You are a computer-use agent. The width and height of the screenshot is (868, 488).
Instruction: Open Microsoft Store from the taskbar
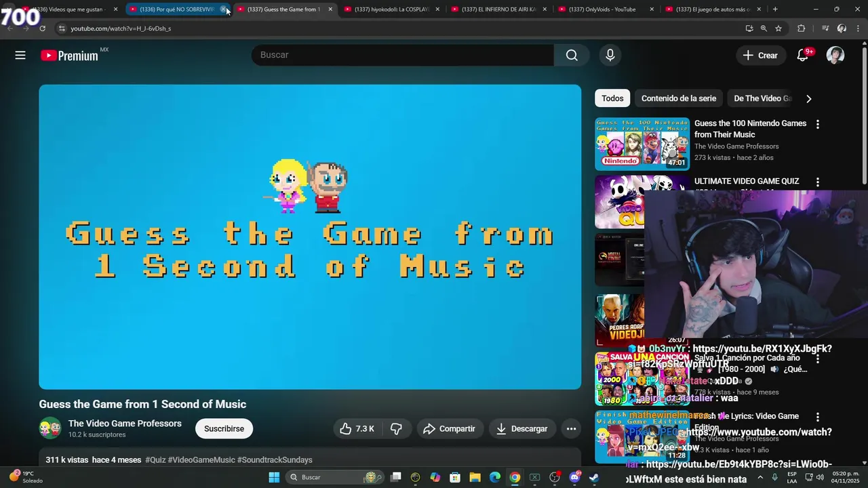point(455,477)
